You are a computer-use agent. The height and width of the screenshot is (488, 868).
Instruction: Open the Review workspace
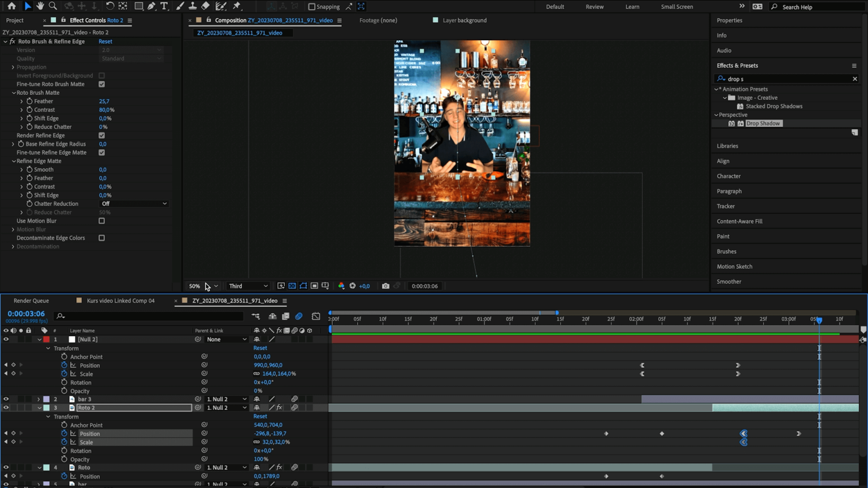[x=594, y=7]
